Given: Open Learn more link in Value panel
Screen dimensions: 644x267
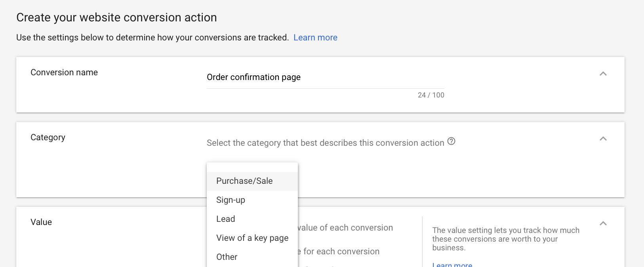Looking at the screenshot, I should tap(452, 264).
